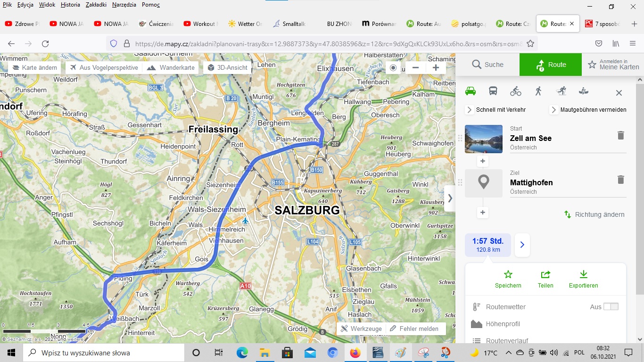The width and height of the screenshot is (644, 362).
Task: Open the Zakładki menu in Firefox
Action: [96, 5]
